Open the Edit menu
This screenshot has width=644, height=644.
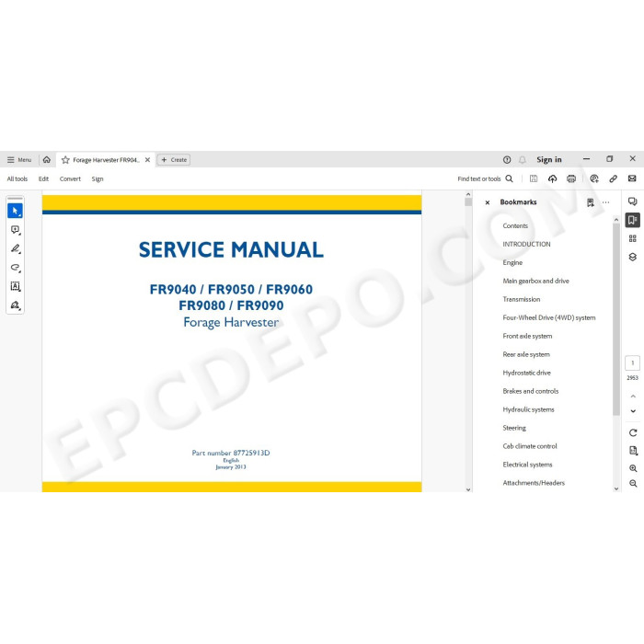pos(43,178)
